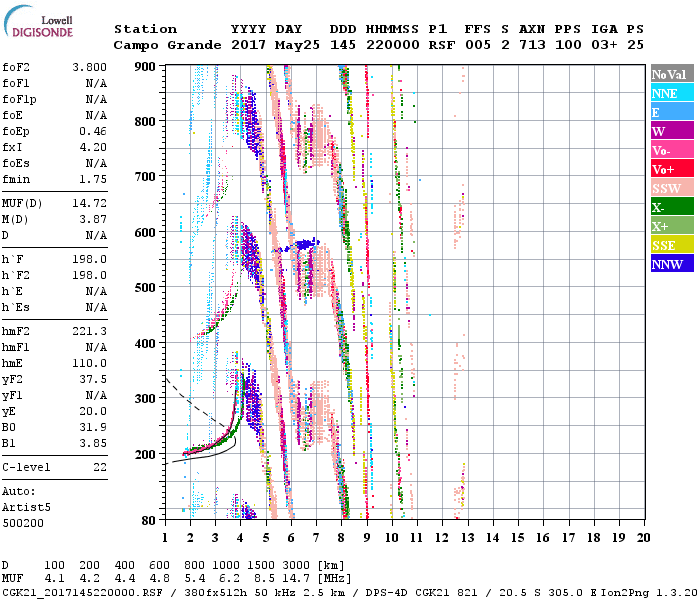Screen dimensions: 700x600
Task: Click the foF1 N/A value
Action: [96, 83]
